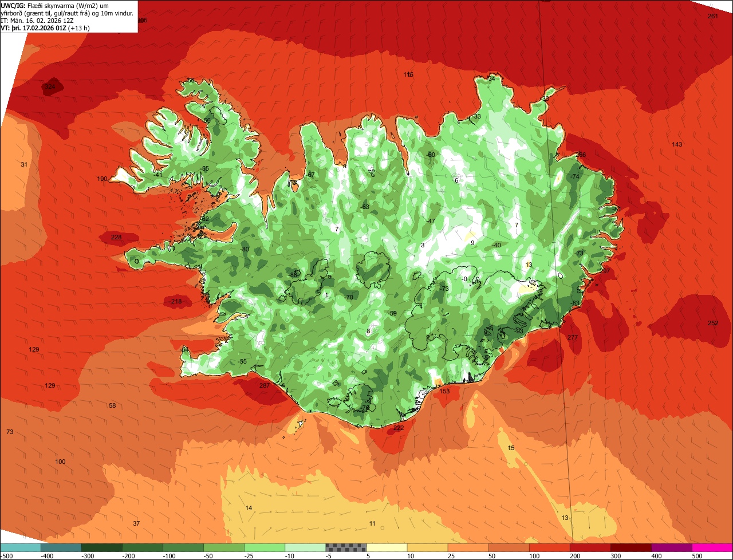733x560 pixels.
Task: Click the legend label 500
Action: pyautogui.click(x=697, y=555)
